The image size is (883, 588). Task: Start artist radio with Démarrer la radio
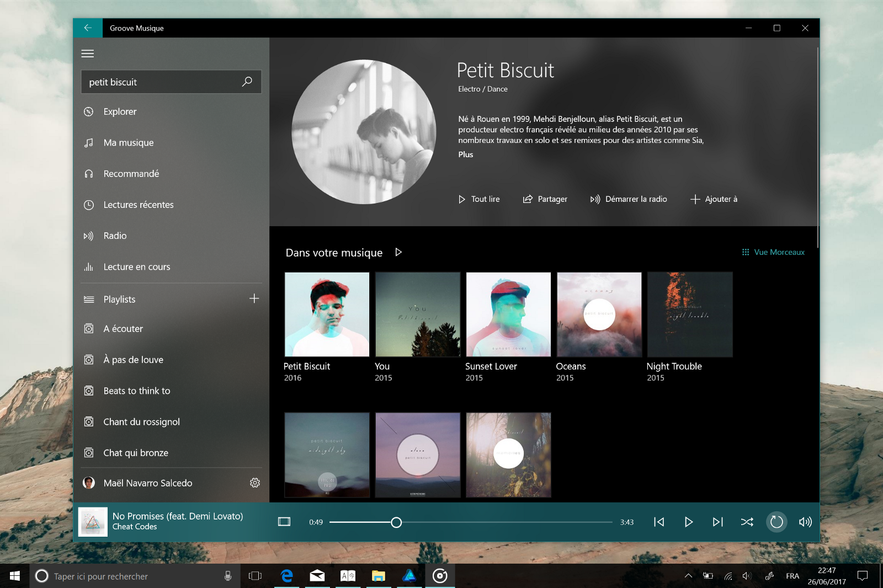tap(629, 199)
